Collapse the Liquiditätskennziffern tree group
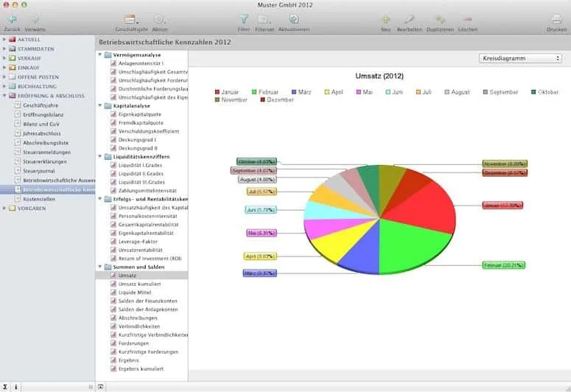This screenshot has width=571, height=392. (x=99, y=157)
